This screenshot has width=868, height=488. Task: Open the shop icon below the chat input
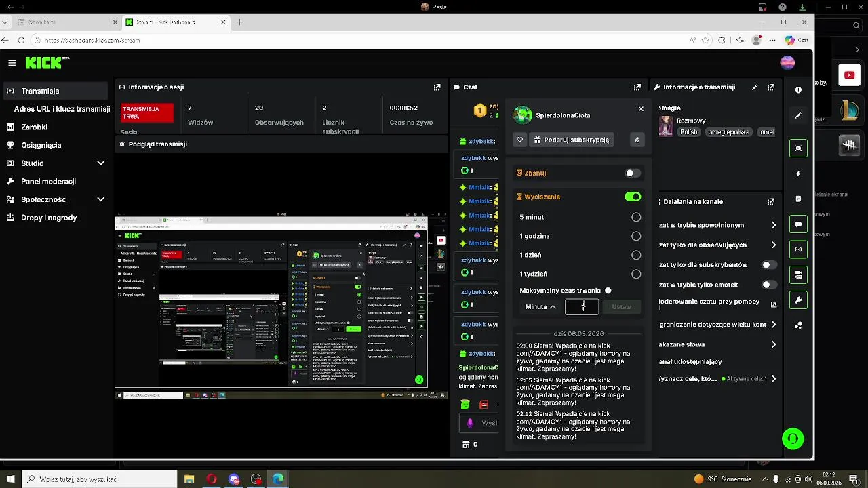click(466, 445)
